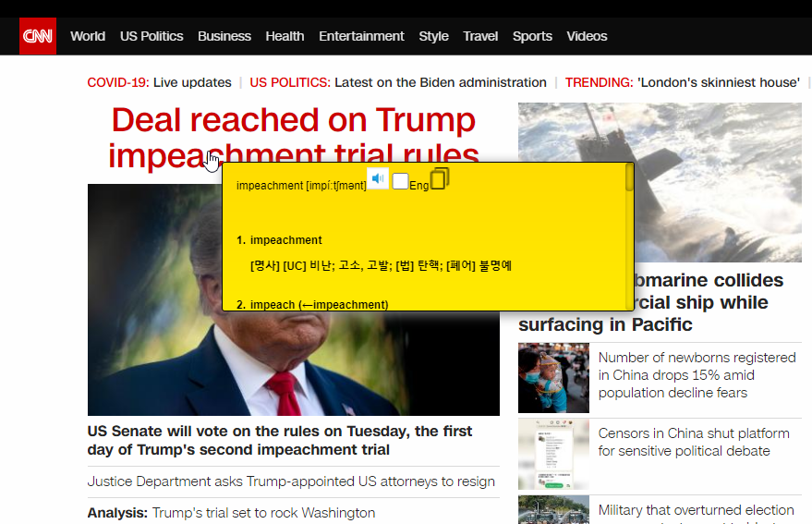Click the CNN logo
This screenshot has width=812, height=524.
click(x=38, y=36)
